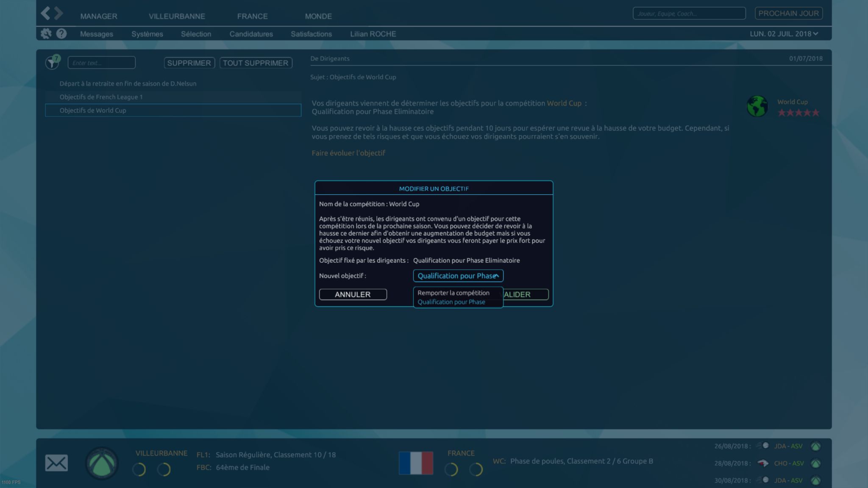The image size is (868, 488).
Task: Open the FRANCE menu
Action: (252, 16)
